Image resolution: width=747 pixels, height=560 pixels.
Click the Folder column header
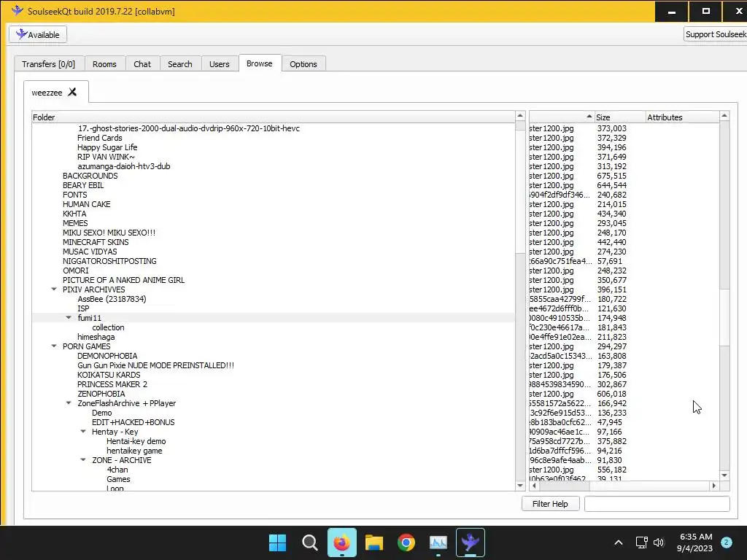tap(274, 117)
